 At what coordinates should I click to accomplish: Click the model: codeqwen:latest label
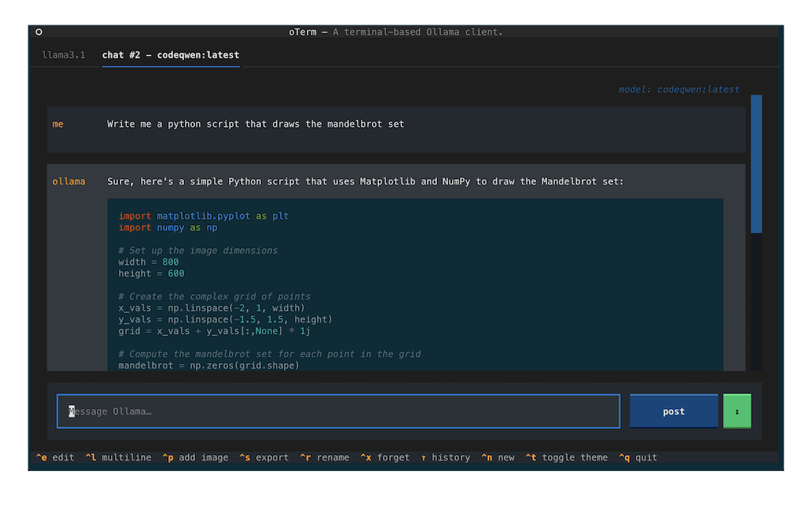679,90
